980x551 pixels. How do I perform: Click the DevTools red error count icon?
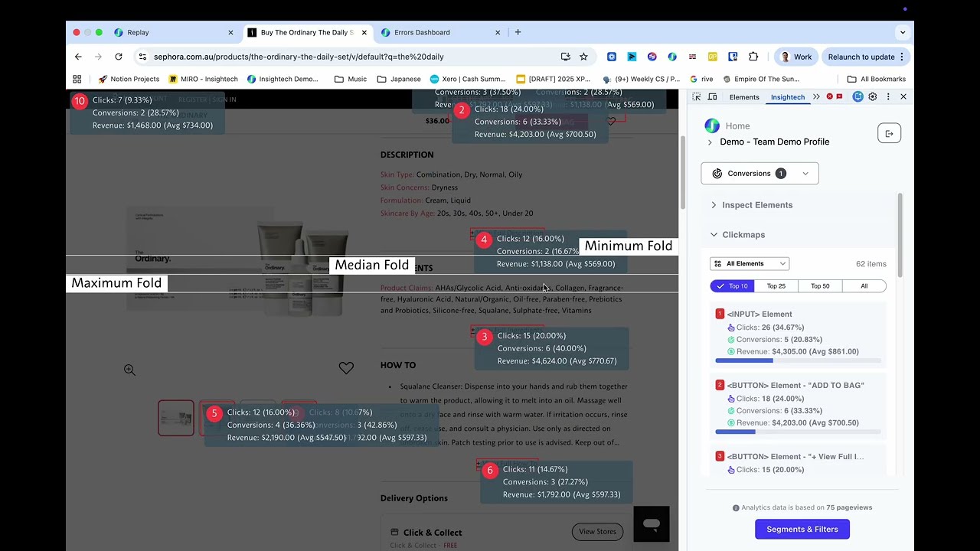coord(830,97)
